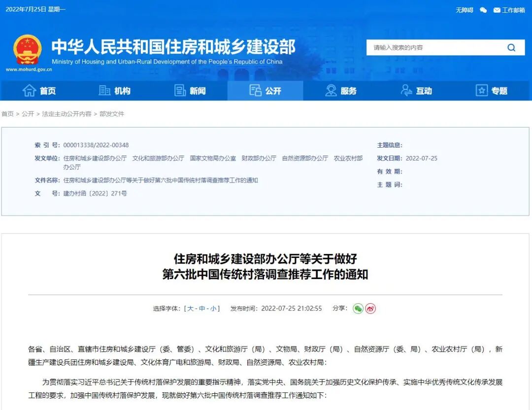Click the home house icon in navigation
Screen dimensions: 532x410
[29, 91]
